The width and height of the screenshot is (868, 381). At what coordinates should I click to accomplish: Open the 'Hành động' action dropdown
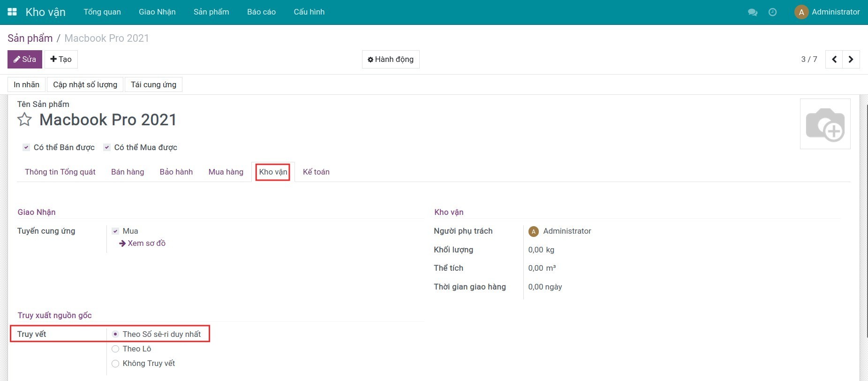click(390, 60)
